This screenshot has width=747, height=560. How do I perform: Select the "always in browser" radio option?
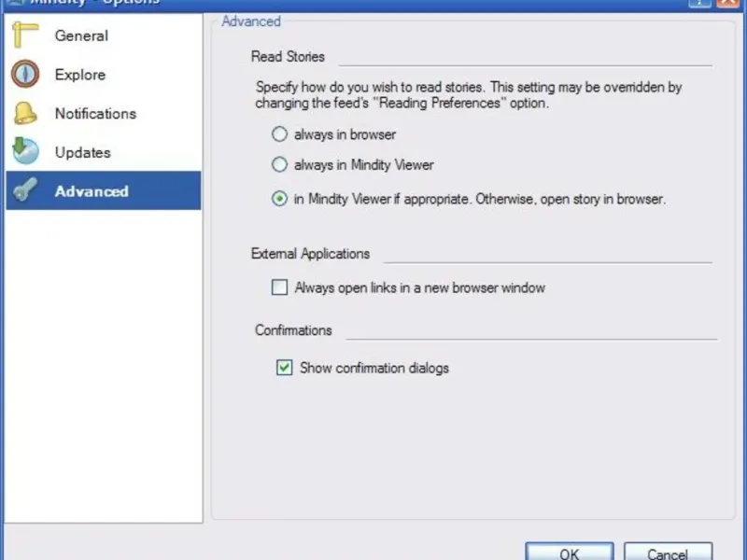[279, 134]
